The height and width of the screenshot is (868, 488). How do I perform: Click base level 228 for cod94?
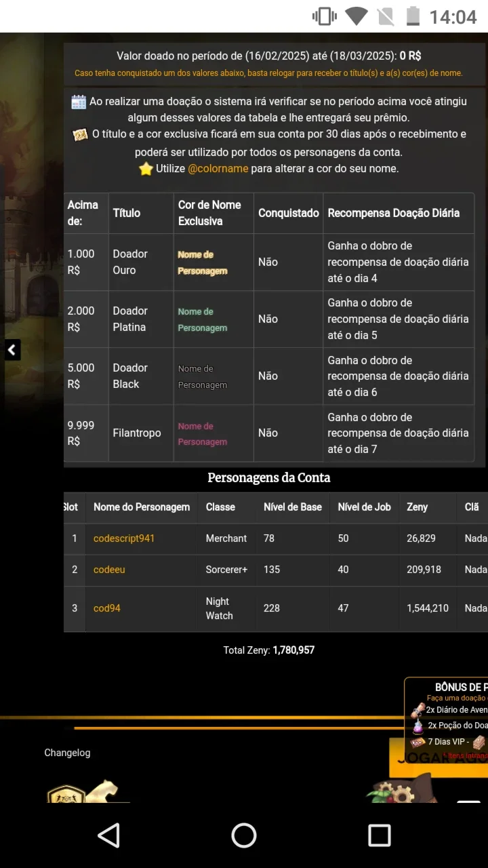(272, 608)
